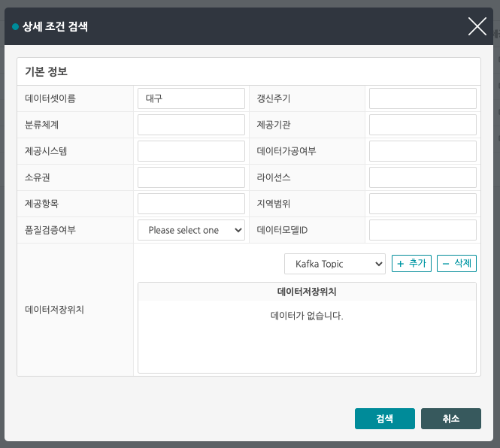Click into the 분류체계 text box

192,125
